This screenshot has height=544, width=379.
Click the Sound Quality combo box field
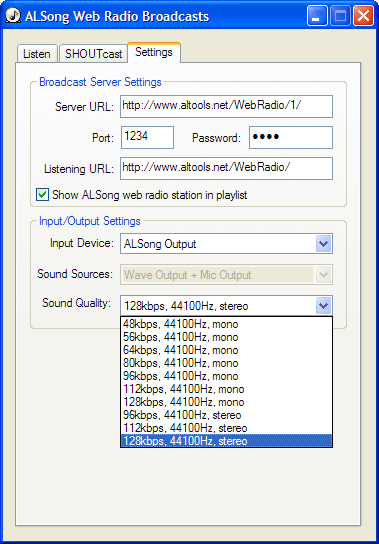tap(226, 306)
